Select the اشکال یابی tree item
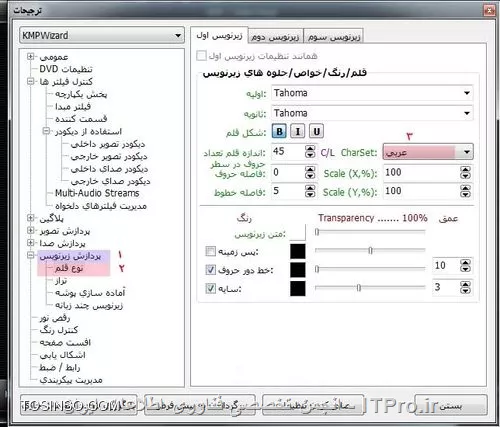The width and height of the screenshot is (500, 427). (62, 355)
